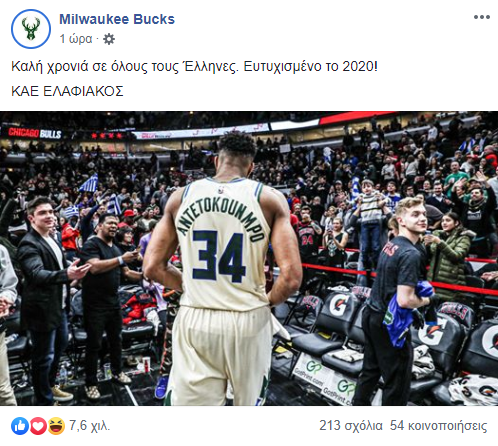Click the 'Καλή χρονιά' greeting text line
Screen dimensions: 498x446
pyautogui.click(x=194, y=66)
